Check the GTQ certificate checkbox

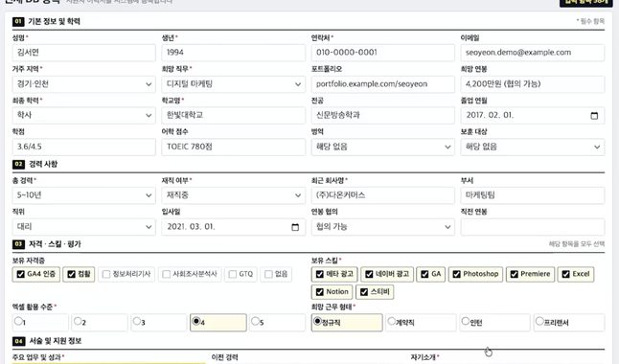233,274
